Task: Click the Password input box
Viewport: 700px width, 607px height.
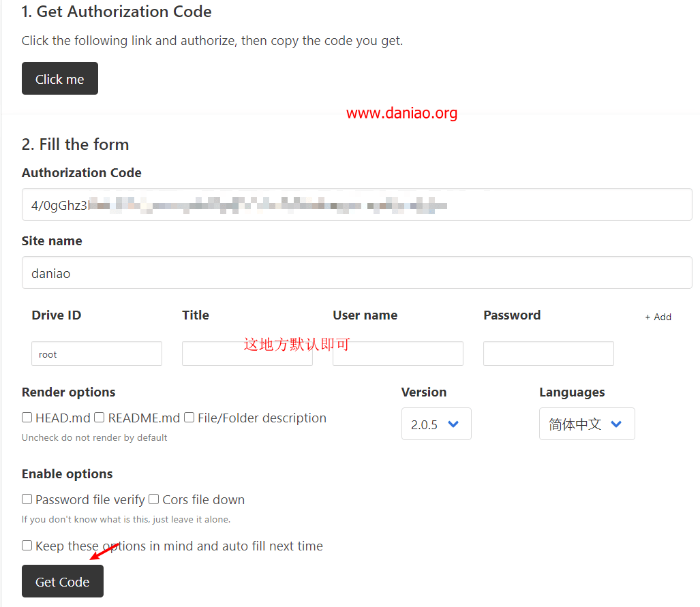Action: coord(548,354)
